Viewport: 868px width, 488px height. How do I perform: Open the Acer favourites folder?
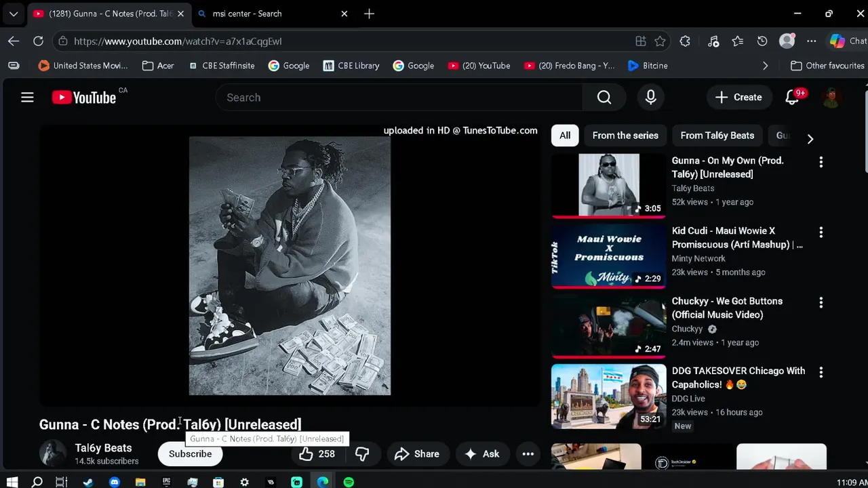click(x=158, y=66)
